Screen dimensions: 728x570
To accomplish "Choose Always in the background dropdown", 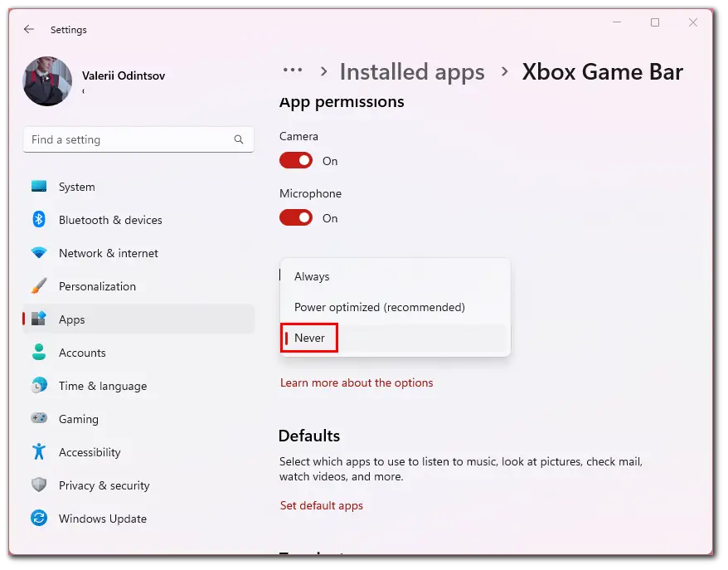I will click(396, 276).
